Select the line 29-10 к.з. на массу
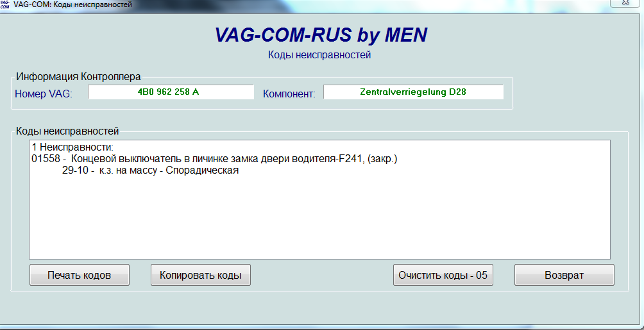Screen dimensions: 644x330 point(150,170)
